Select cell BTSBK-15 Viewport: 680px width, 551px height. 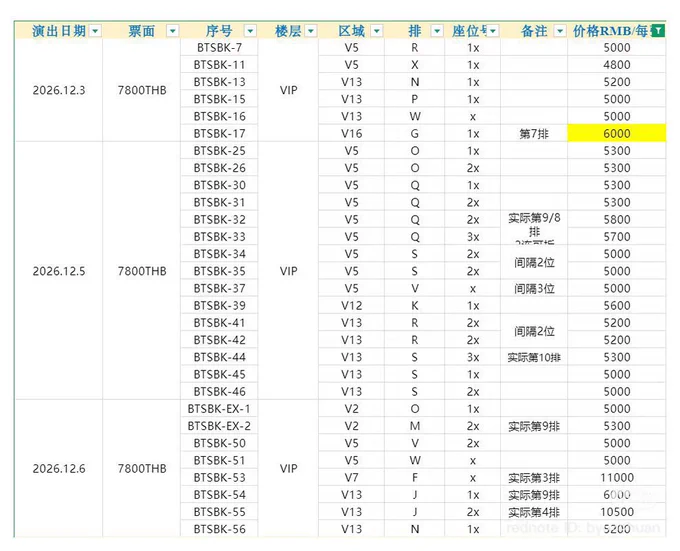pos(219,99)
